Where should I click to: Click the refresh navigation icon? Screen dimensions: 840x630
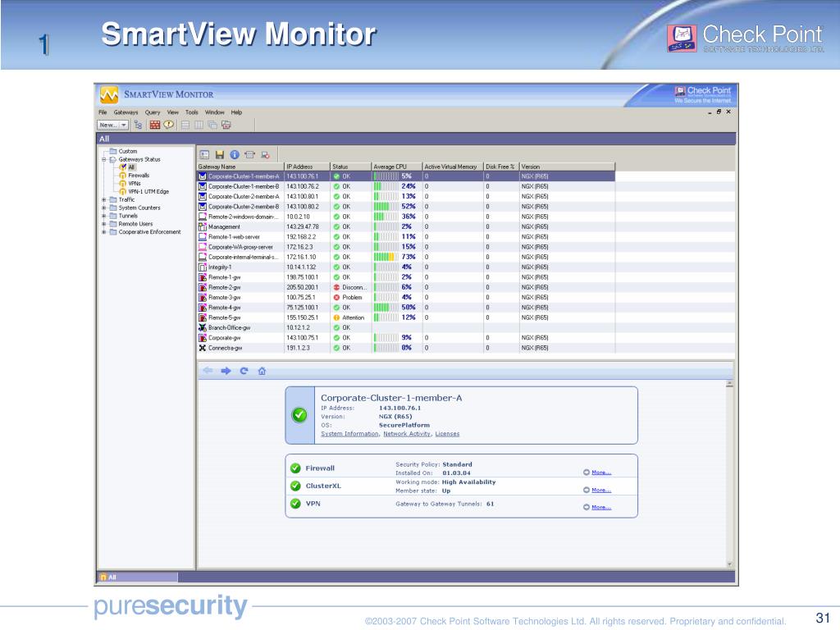(244, 371)
